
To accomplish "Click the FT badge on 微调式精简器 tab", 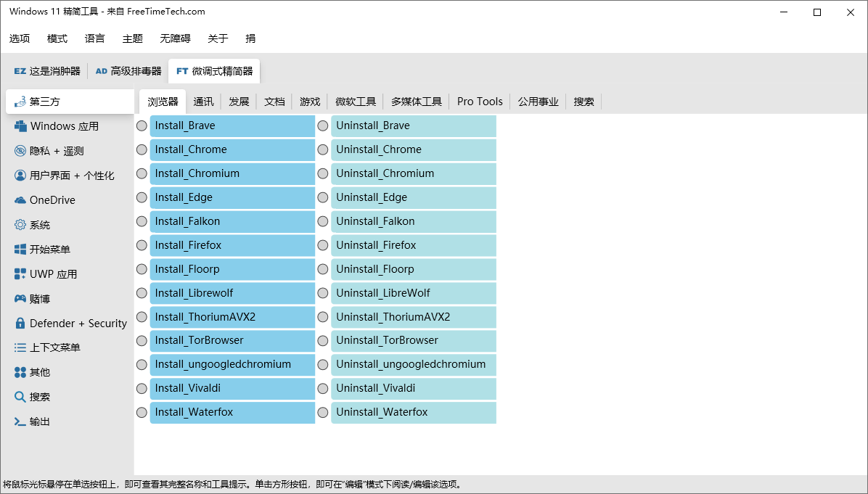I will 182,71.
